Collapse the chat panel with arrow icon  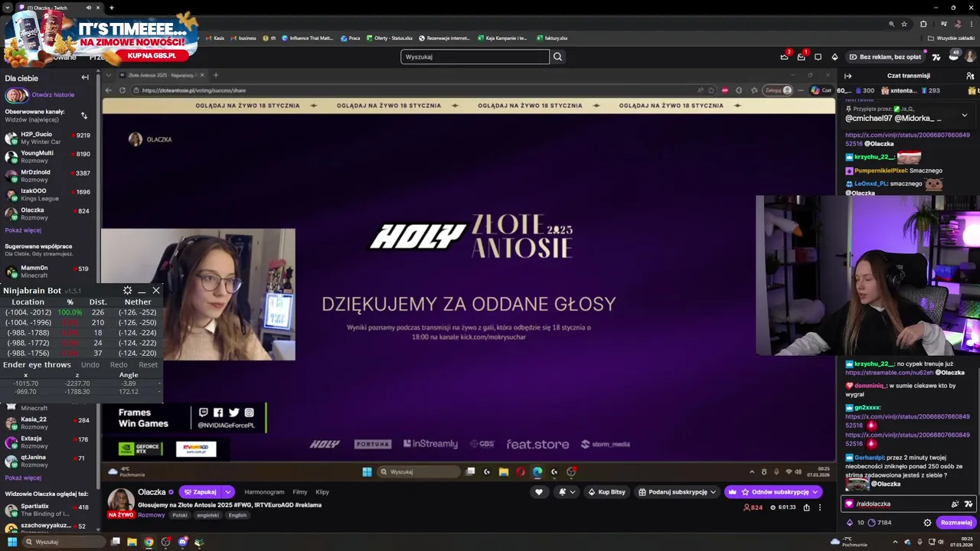(848, 76)
